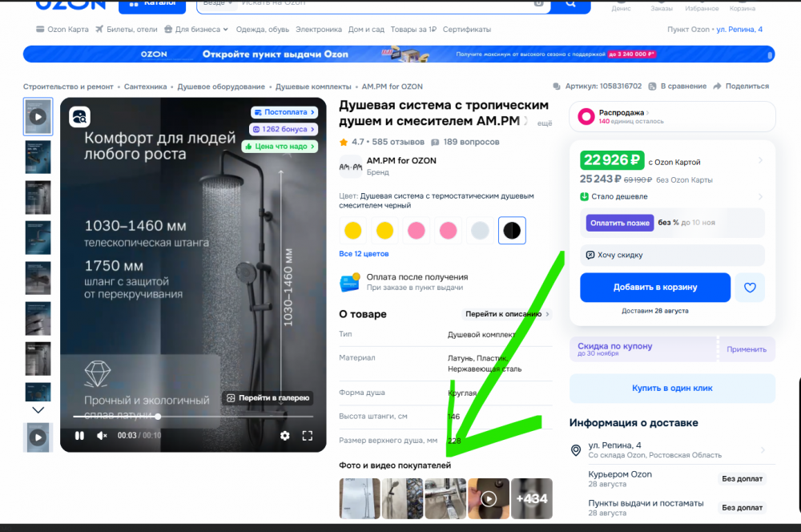Screen dimensions: 801x532
Task: Choose the first yellow color option
Action: [x=353, y=231]
